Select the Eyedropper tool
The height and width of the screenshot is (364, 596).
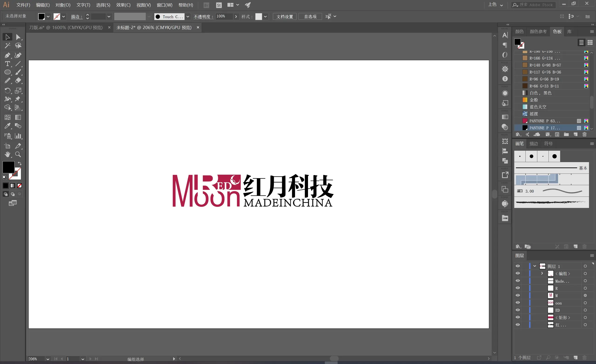click(7, 126)
